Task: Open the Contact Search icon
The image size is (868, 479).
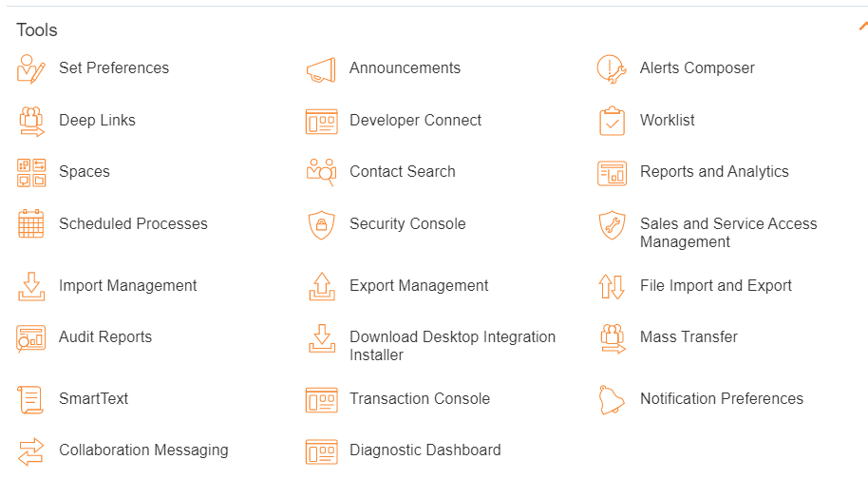Action: pyautogui.click(x=322, y=172)
